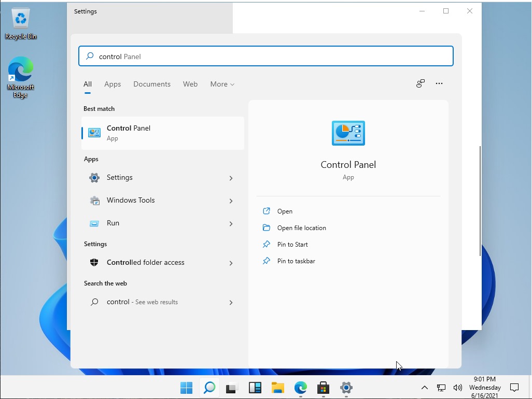Expand the Settings app result arrow

coord(231,178)
